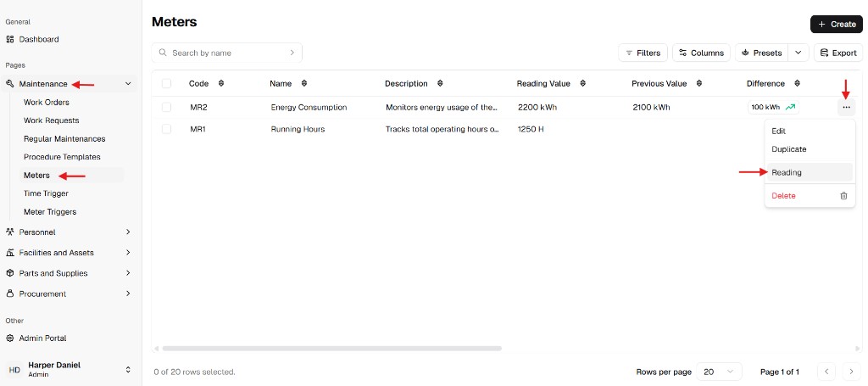
Task: Go to previous page arrow
Action: coord(826,372)
